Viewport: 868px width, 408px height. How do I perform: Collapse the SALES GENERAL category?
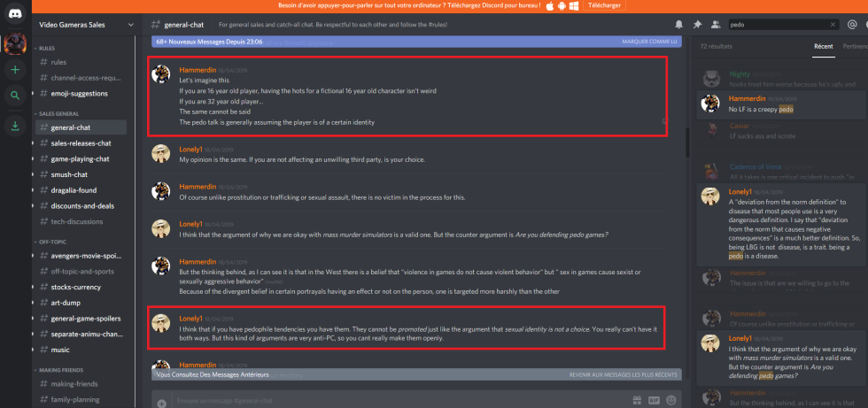click(59, 113)
